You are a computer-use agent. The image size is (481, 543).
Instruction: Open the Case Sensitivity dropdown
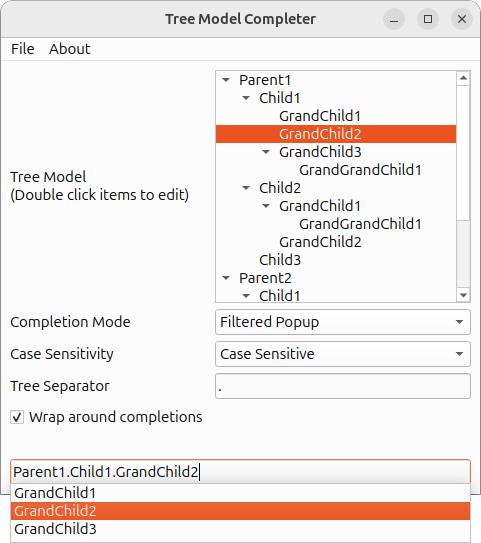click(x=343, y=354)
